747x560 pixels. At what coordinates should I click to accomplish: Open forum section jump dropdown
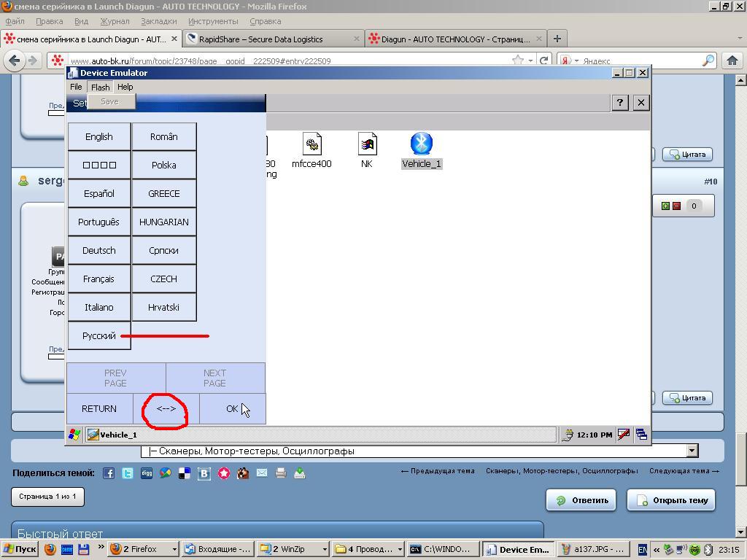pyautogui.click(x=693, y=451)
